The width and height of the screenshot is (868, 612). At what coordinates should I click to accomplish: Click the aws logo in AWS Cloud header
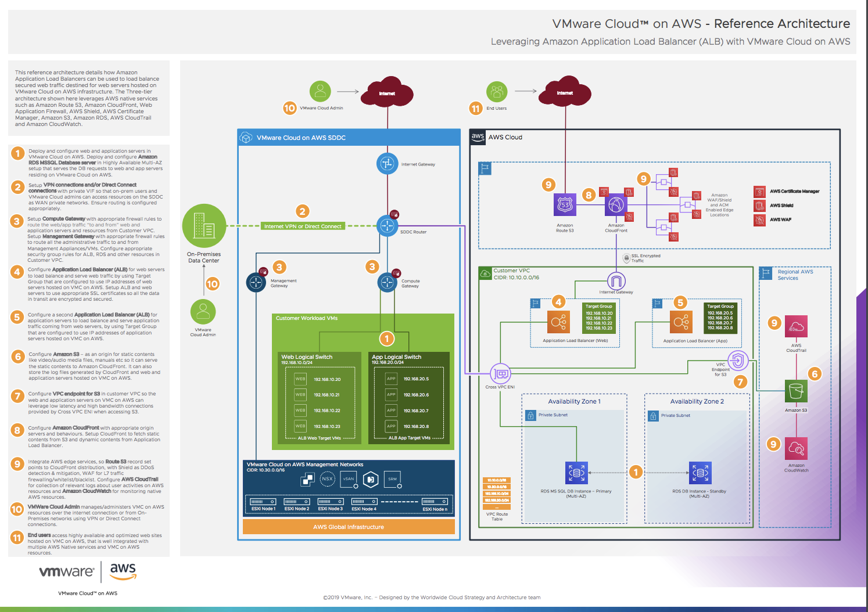[x=478, y=137]
